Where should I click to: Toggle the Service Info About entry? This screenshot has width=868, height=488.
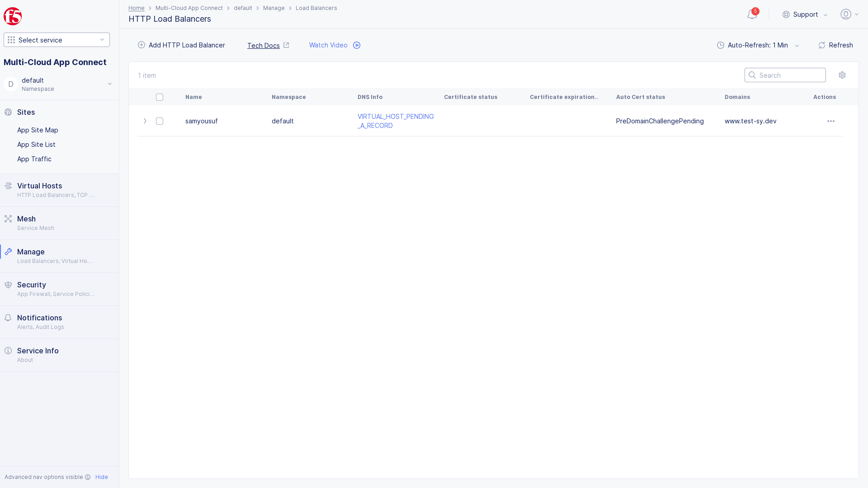(38, 355)
